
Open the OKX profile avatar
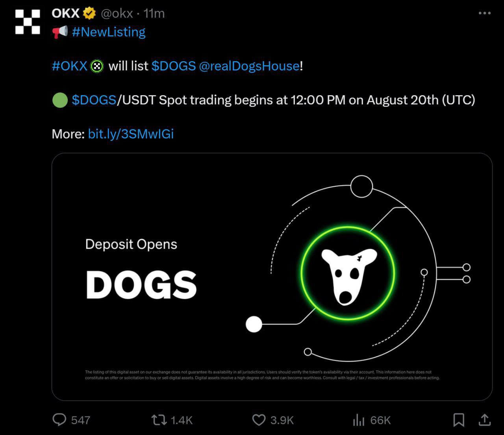coord(28,22)
